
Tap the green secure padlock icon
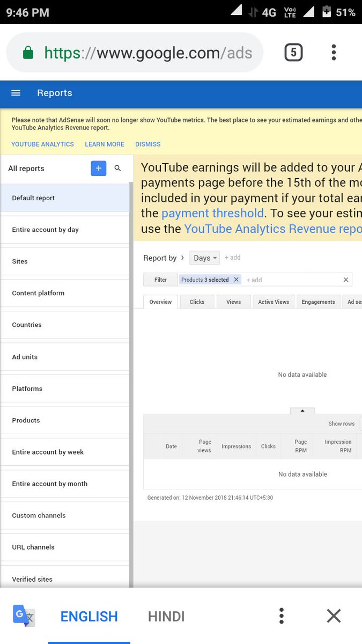coord(28,52)
